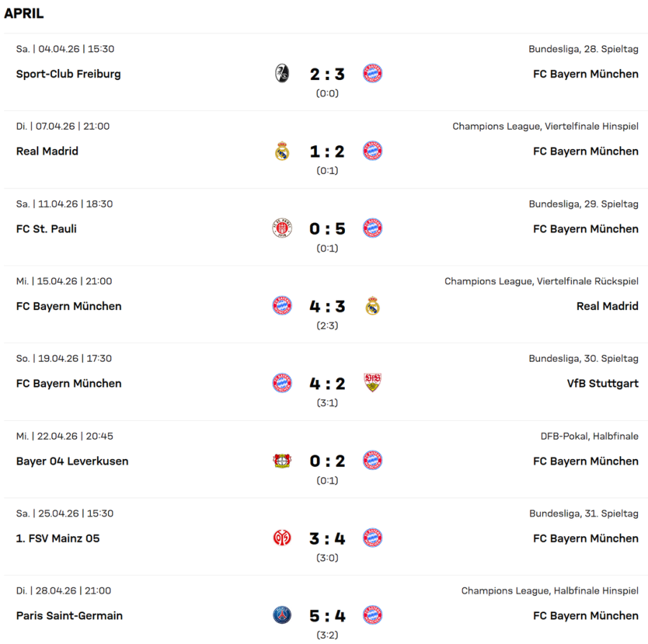This screenshot has width=648, height=644.
Task: Select the Sport-Club Freiburg team name
Action: pos(68,74)
